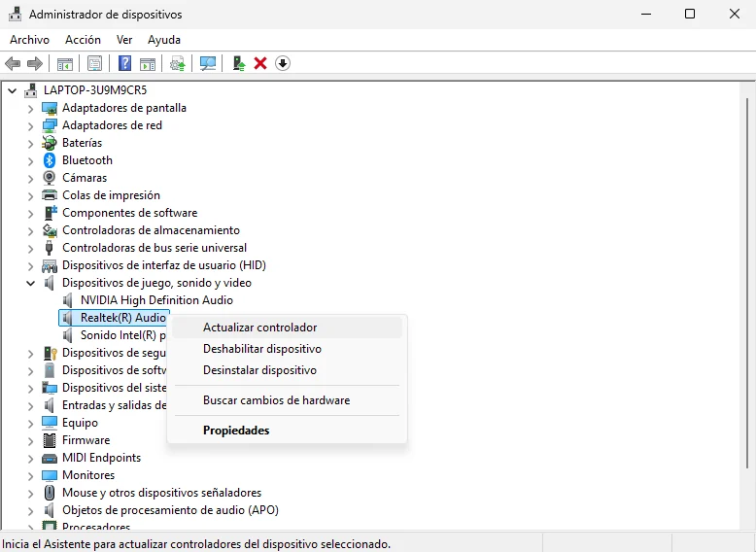Toggle the action pane toolbar icon
This screenshot has width=756, height=552.
pos(148,63)
